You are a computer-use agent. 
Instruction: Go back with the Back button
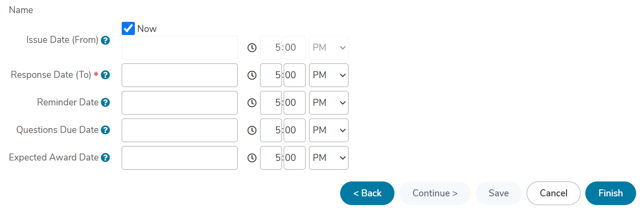(x=367, y=193)
